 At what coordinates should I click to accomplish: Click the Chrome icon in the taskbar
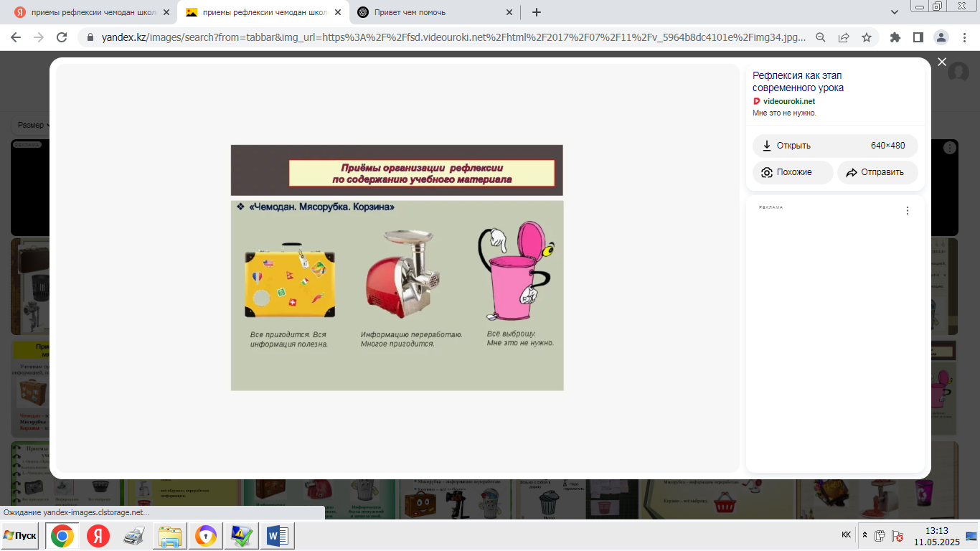point(62,536)
